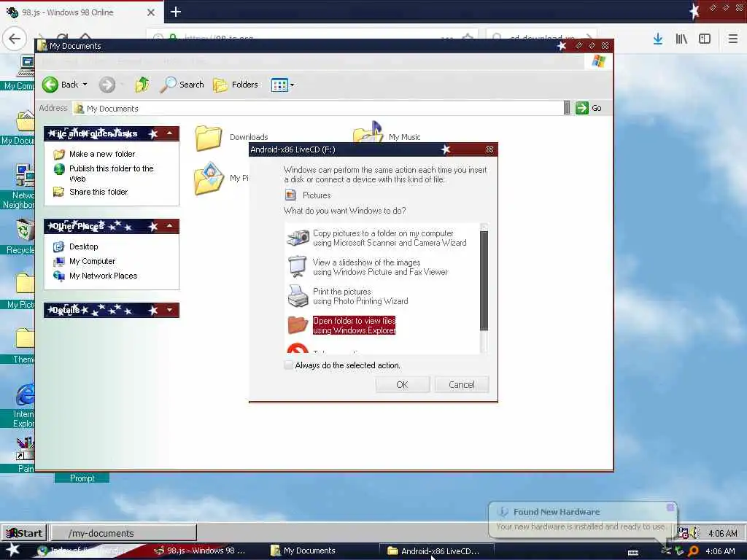Click the address bar showing My Documents

(317, 109)
